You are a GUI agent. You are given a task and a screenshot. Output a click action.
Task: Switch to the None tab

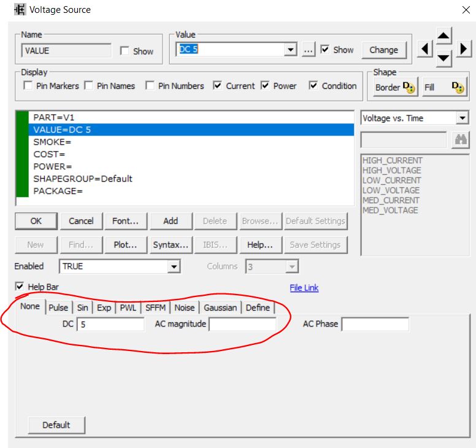click(x=29, y=306)
